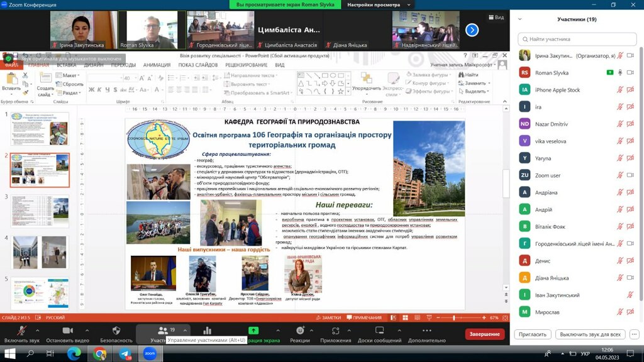Click the PowerPoint zoom slider handle

coord(454,317)
